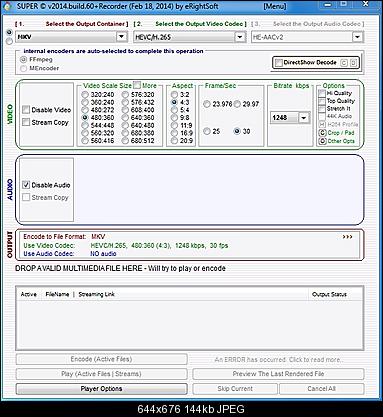Toggle the 44K Audio checkbox
The image size is (383, 417).
(x=322, y=116)
